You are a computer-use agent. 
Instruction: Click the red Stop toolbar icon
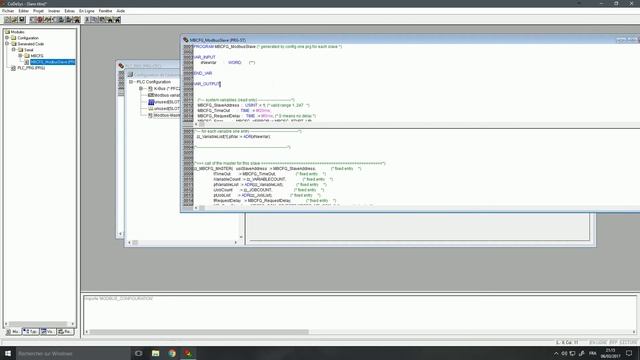40,19
